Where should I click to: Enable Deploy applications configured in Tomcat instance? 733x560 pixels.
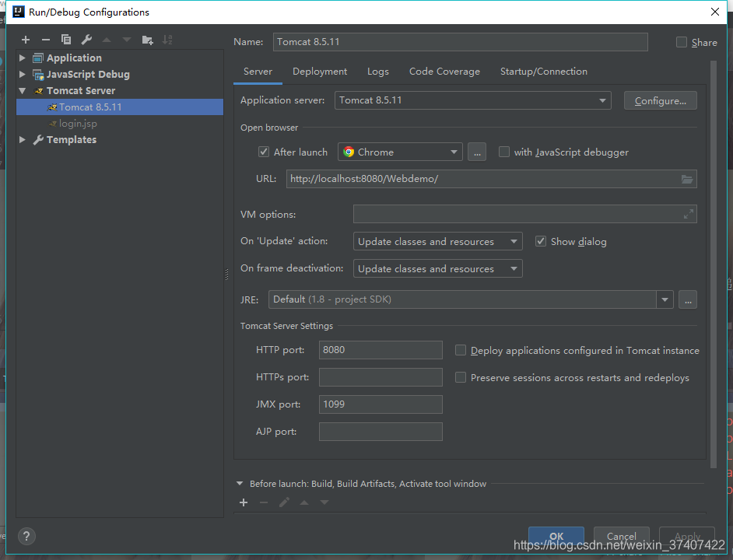point(461,350)
